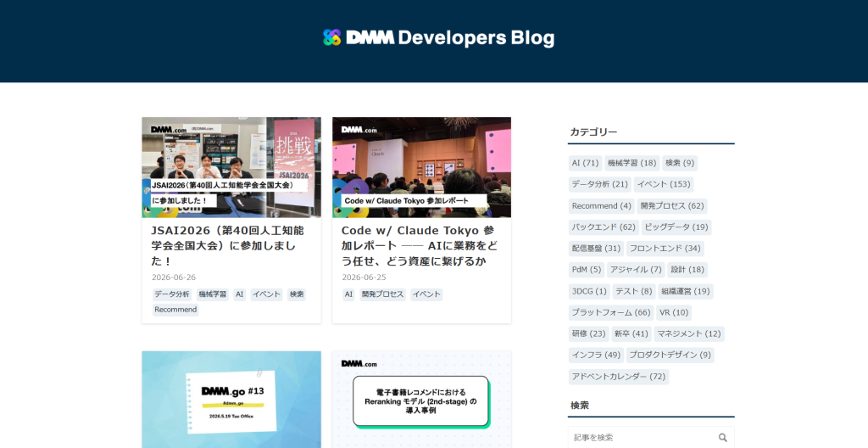Viewport: 868px width, 448px height.
Task: Select the バックエンド (62) category tag
Action: click(x=604, y=227)
